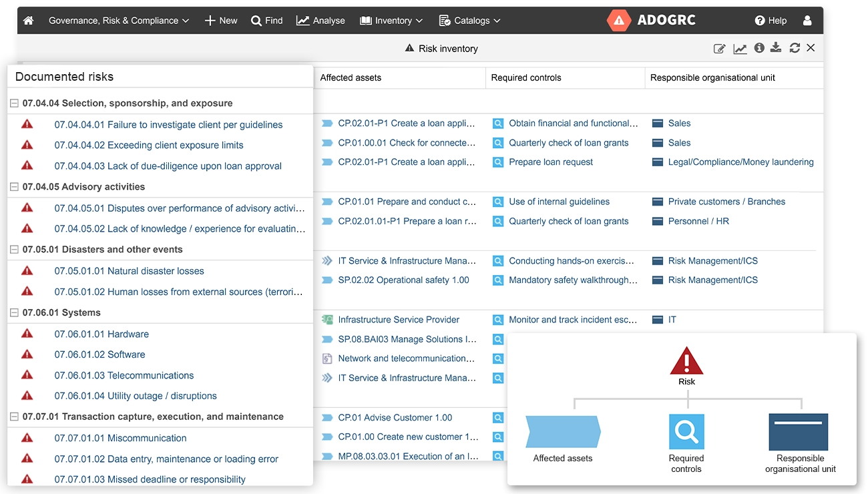Image resolution: width=868 pixels, height=494 pixels.
Task: Click risk warning icon beside 07.05.01.01 Natural disaster losses
Action: tap(27, 270)
